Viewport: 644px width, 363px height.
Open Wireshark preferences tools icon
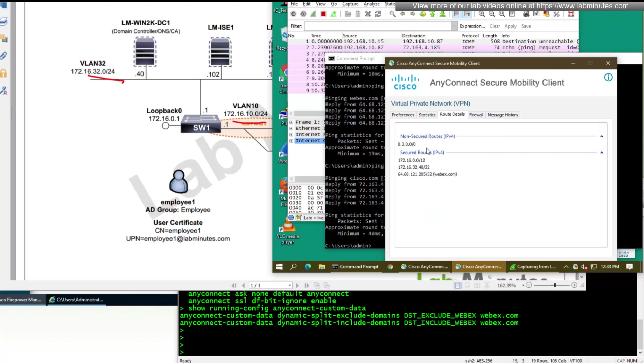pos(556,14)
